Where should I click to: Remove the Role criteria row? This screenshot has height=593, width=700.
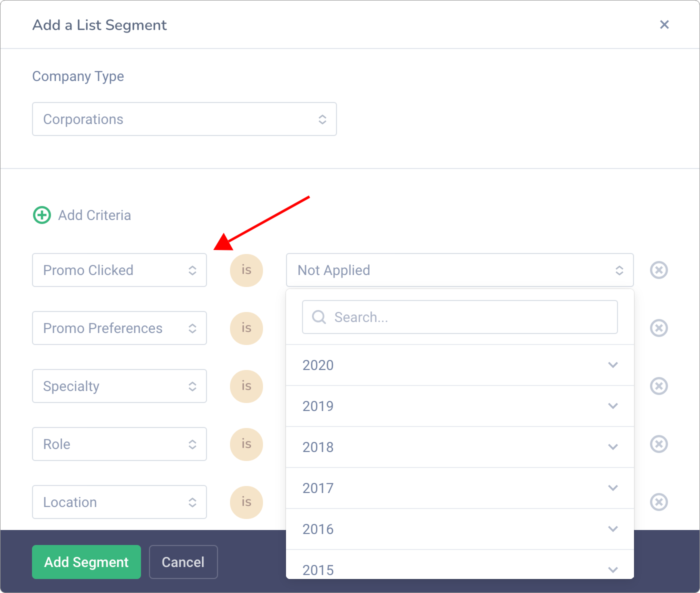pos(659,444)
